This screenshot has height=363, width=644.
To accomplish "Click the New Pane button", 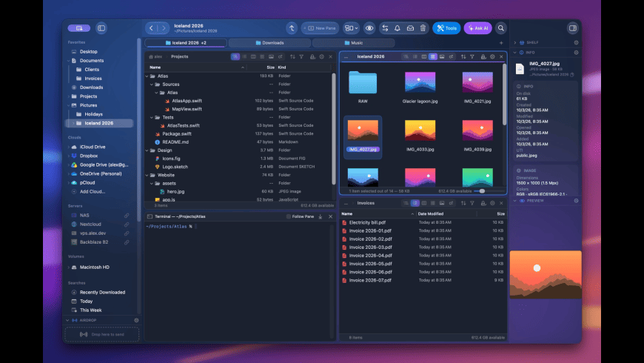I will 321,28.
